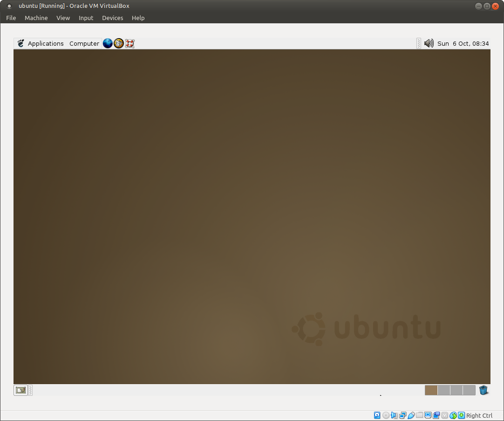Open the audio status indicator
Viewport: 504px width, 421px height.
(x=395, y=415)
